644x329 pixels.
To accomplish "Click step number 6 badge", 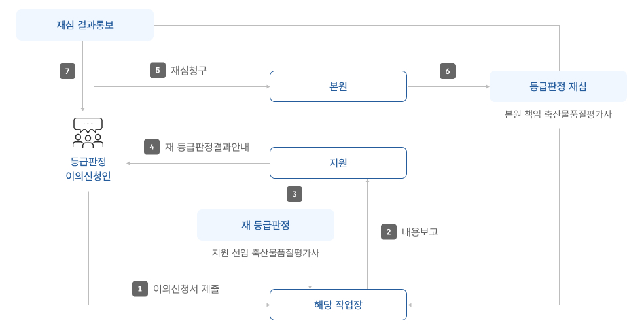I will pos(448,71).
